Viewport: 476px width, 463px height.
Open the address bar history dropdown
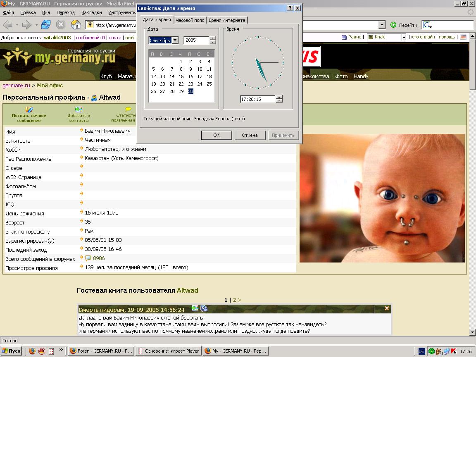click(x=382, y=25)
